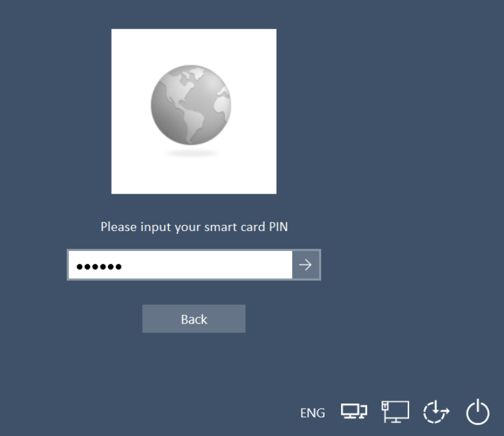This screenshot has width=504, height=436.
Task: Click the globe user account picture
Action: 194,112
